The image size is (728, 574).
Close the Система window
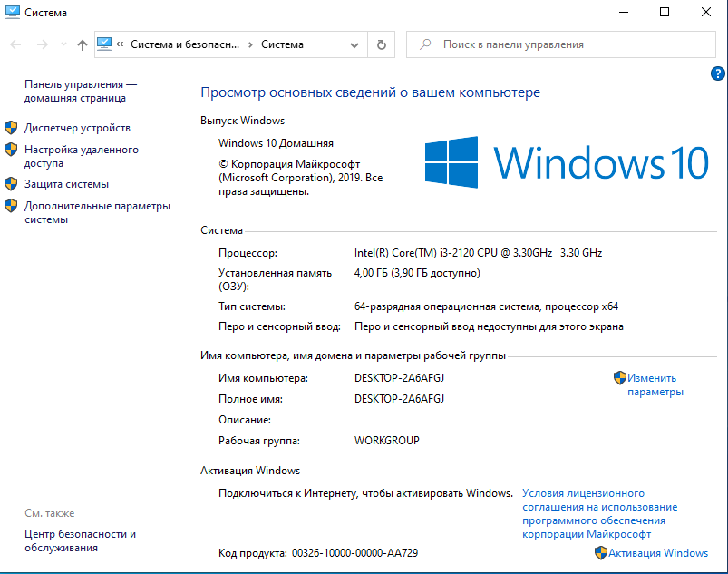point(705,12)
